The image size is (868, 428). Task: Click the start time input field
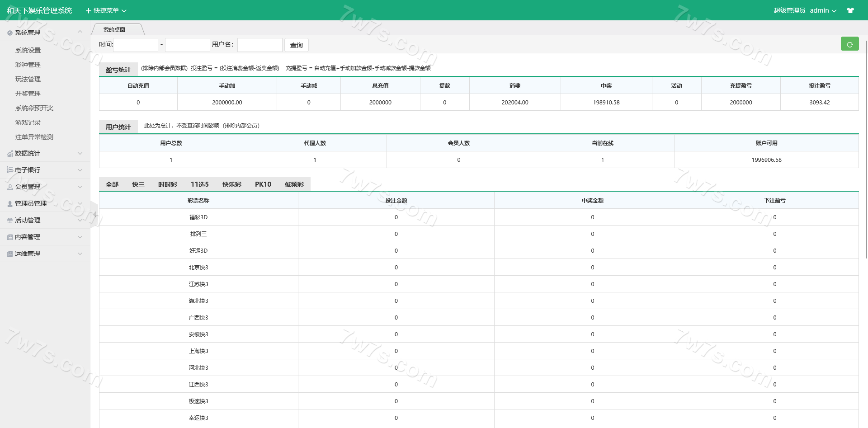pyautogui.click(x=136, y=45)
